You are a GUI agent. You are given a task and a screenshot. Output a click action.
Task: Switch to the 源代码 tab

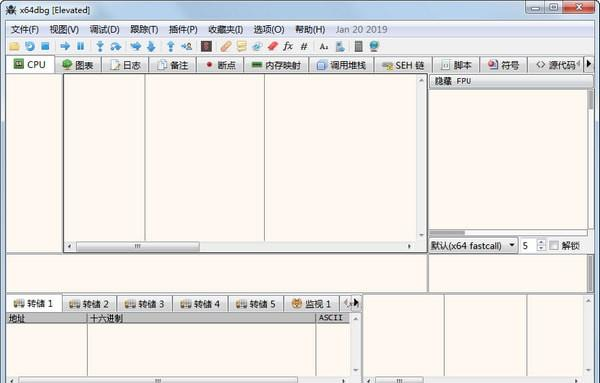(x=555, y=65)
